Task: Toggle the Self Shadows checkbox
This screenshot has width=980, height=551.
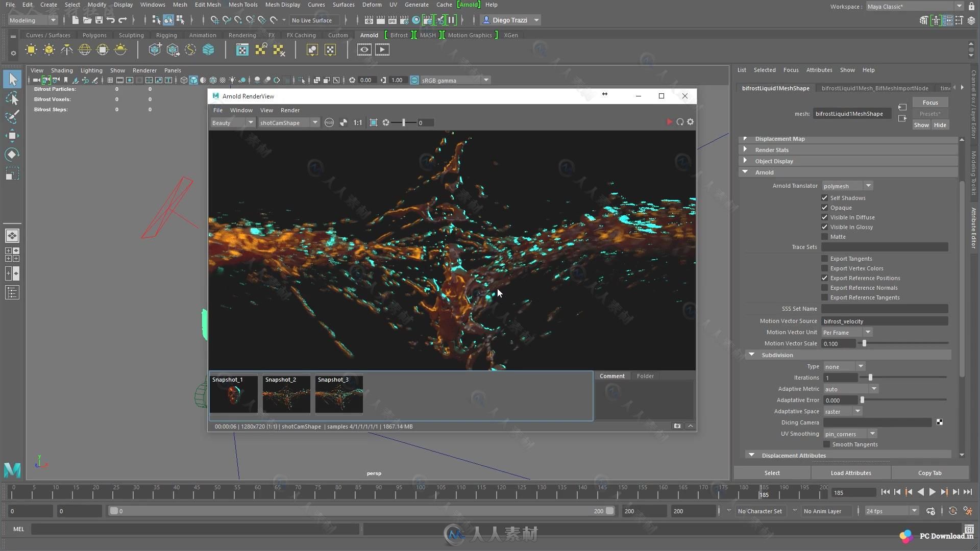Action: click(824, 198)
